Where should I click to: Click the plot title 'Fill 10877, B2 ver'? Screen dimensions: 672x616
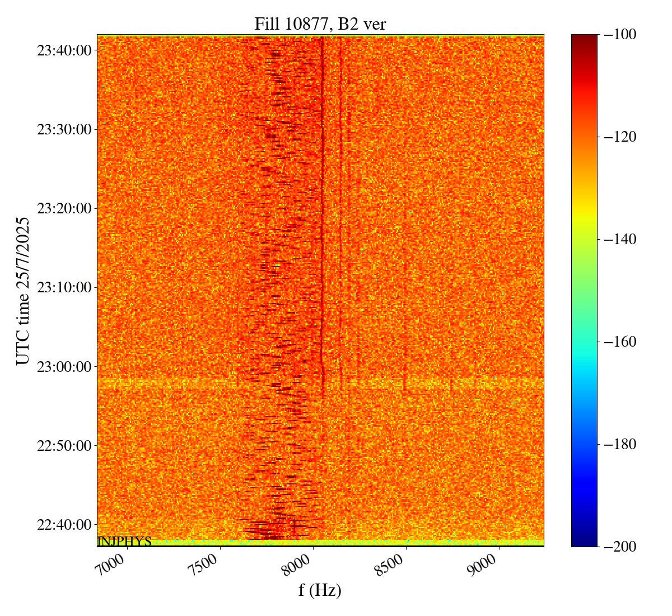pos(320,24)
